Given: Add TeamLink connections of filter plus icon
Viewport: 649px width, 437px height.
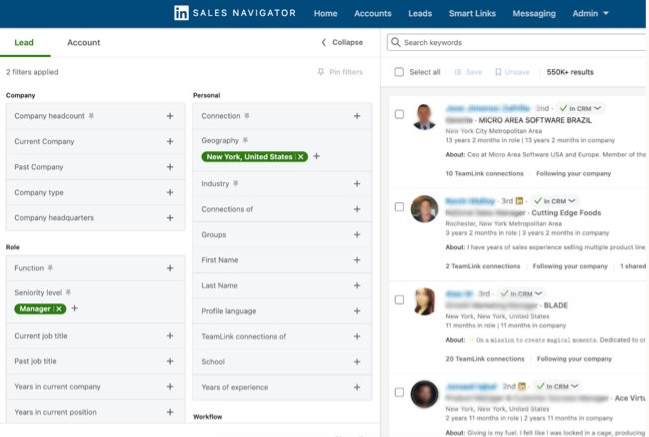Looking at the screenshot, I should coord(357,336).
